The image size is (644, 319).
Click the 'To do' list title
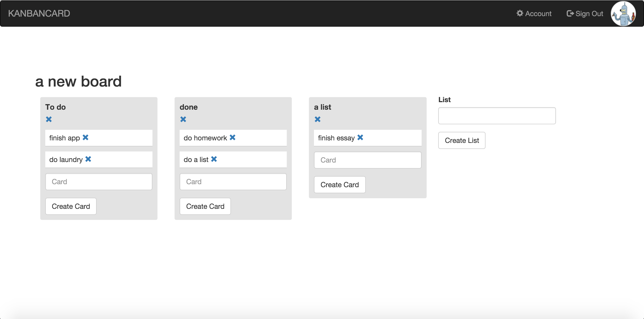pos(56,107)
